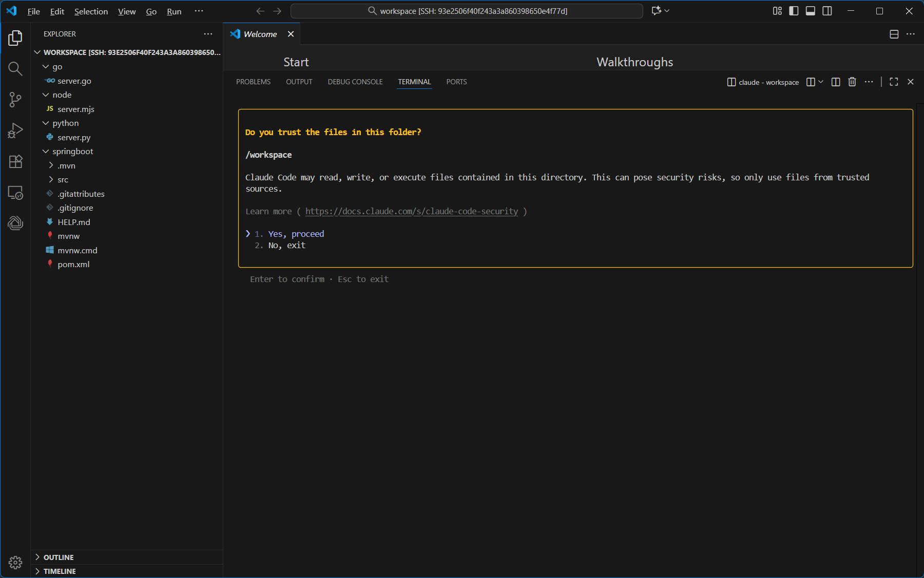Open the Selection menu
This screenshot has width=924, height=578.
click(91, 11)
